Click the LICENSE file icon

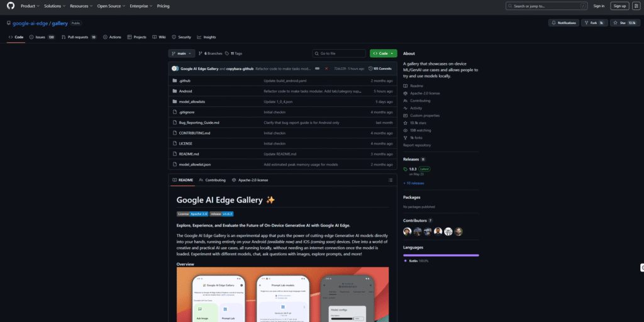(175, 144)
